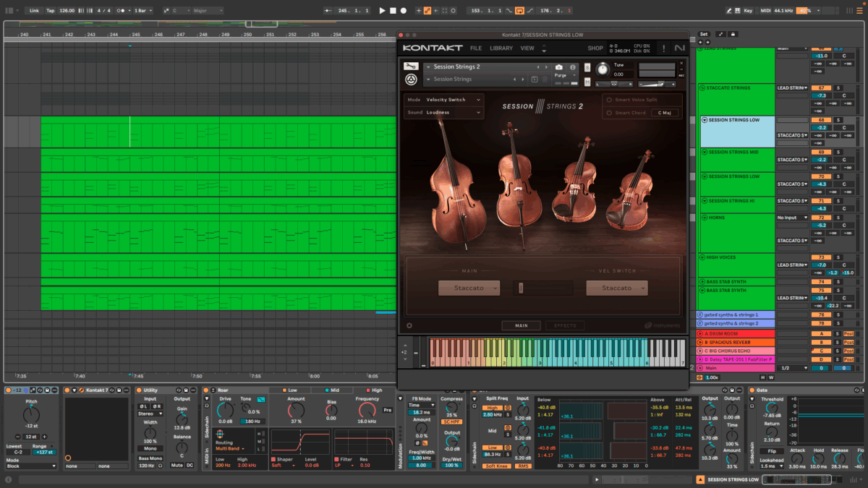Click the Native Instruments logo in Kontakt

[x=679, y=48]
